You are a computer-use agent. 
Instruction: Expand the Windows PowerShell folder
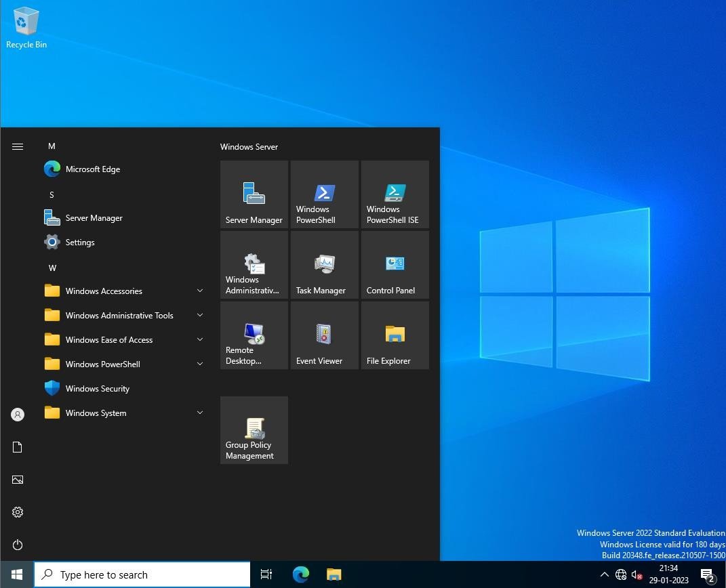[x=124, y=364]
